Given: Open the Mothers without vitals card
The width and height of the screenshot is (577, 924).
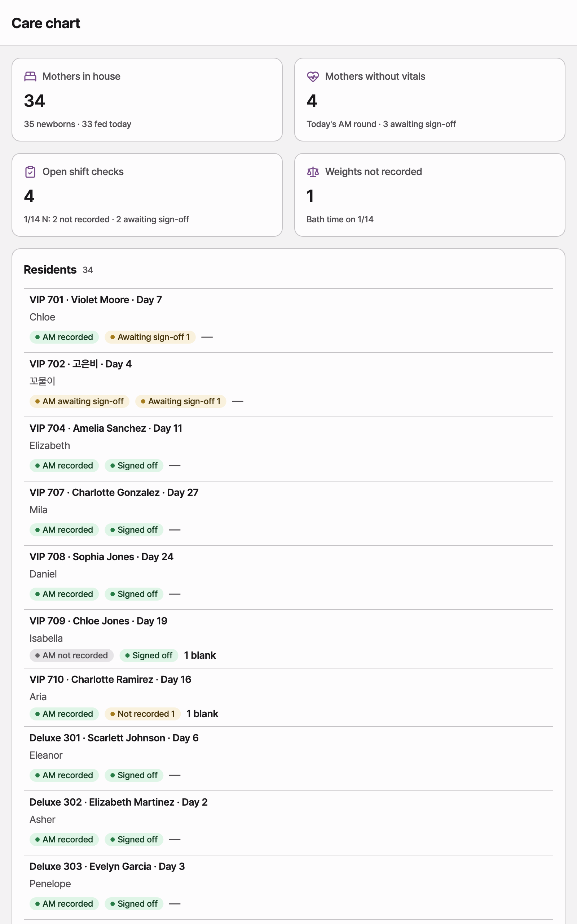Looking at the screenshot, I should (x=430, y=100).
